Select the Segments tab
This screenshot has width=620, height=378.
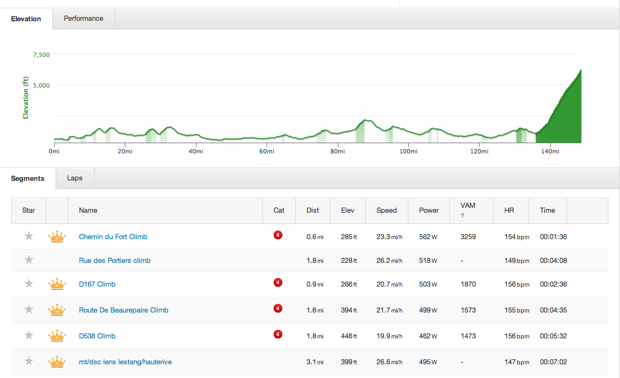pos(28,178)
